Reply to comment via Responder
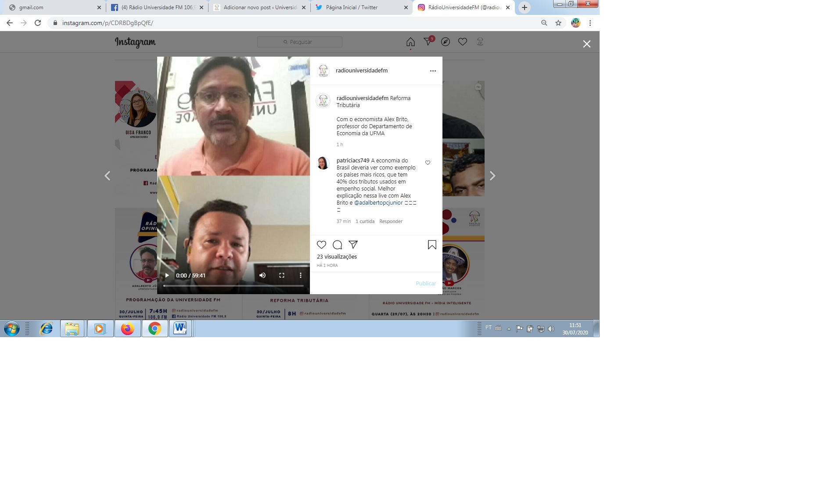 click(x=391, y=221)
